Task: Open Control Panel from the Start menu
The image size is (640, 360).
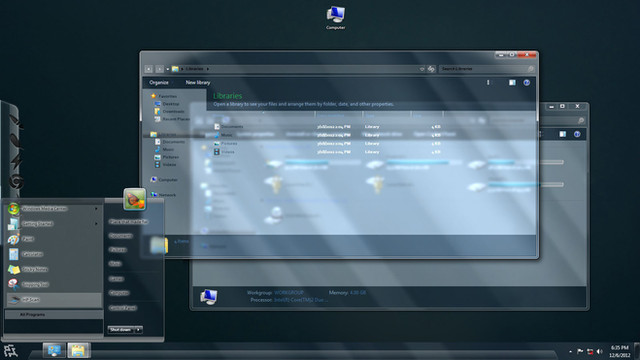Action: click(122, 308)
